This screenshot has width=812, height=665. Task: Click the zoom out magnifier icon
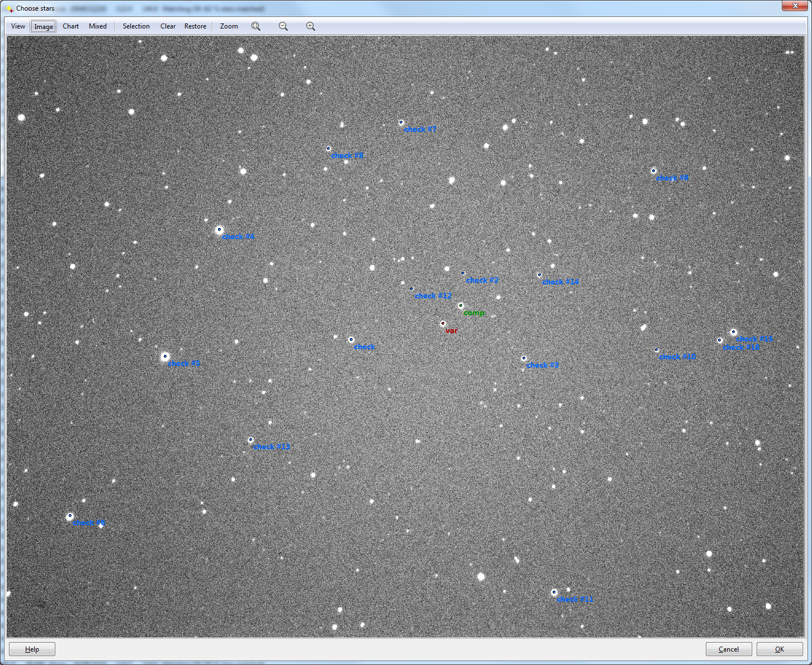pos(283,26)
